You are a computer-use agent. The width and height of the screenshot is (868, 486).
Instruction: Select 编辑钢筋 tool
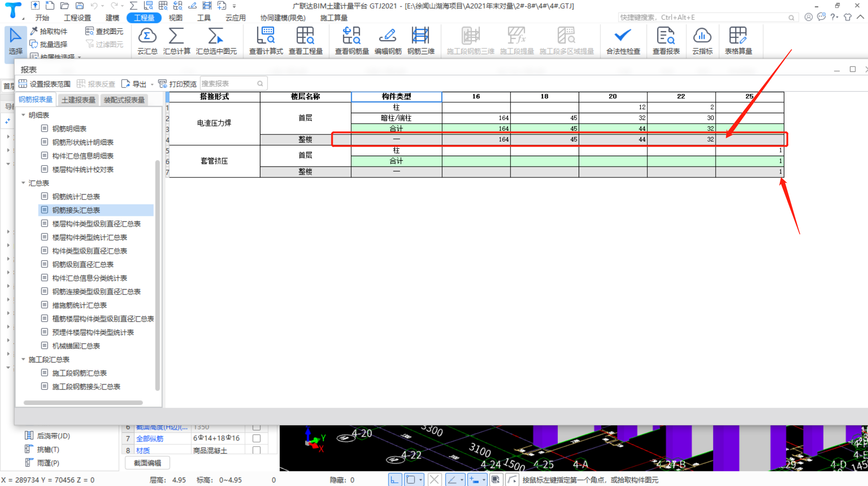388,41
